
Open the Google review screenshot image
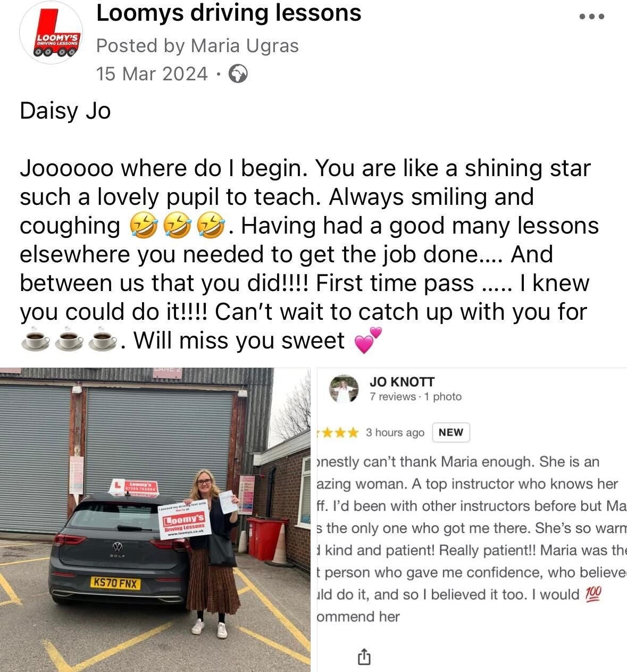click(472, 520)
